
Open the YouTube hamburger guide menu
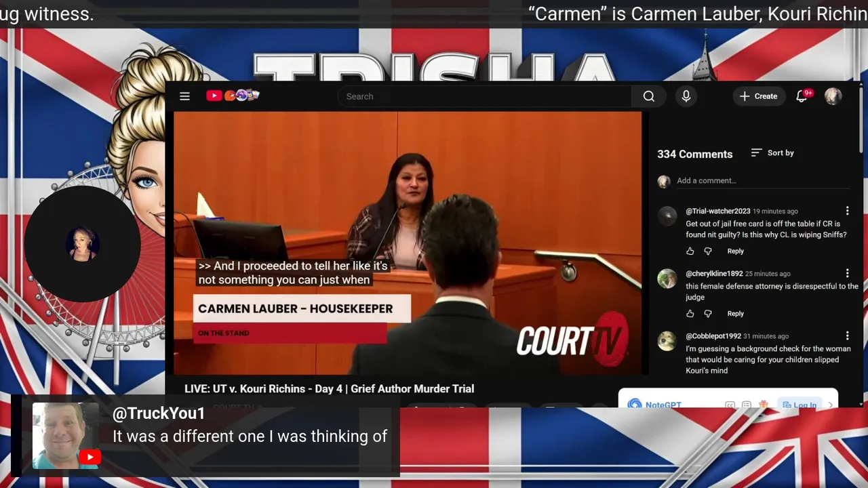tap(184, 96)
